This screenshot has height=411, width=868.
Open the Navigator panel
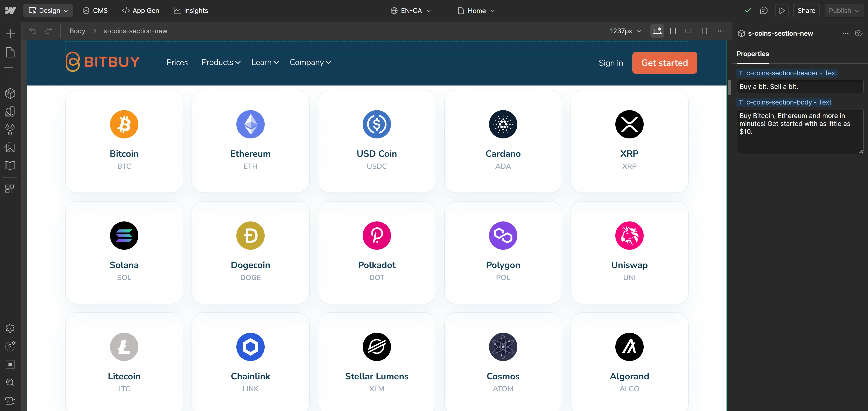coord(10,70)
